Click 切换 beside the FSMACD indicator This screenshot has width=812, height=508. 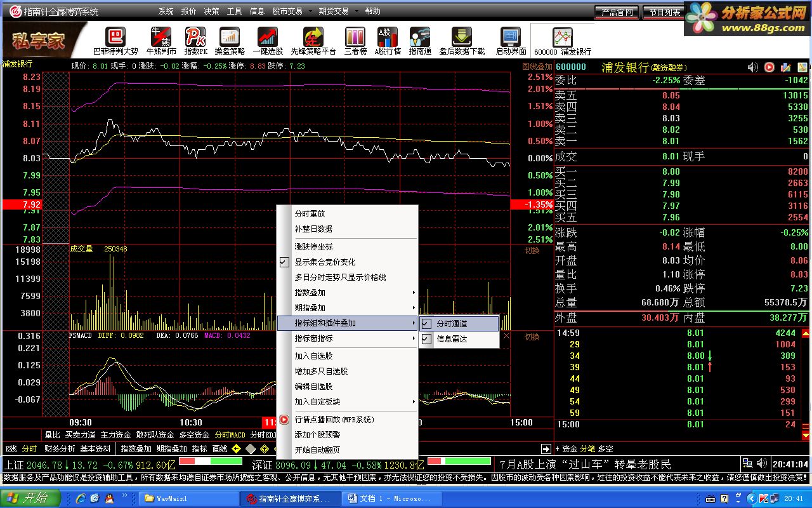(x=532, y=337)
